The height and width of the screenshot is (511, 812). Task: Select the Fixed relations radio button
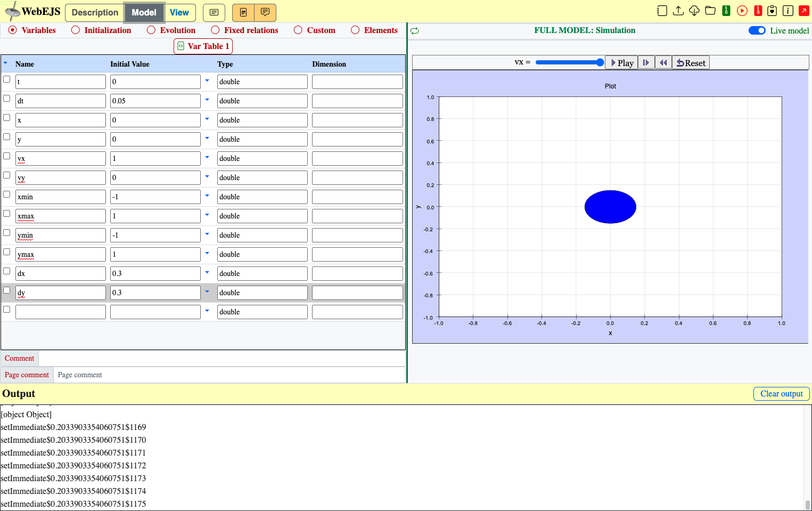[215, 30]
